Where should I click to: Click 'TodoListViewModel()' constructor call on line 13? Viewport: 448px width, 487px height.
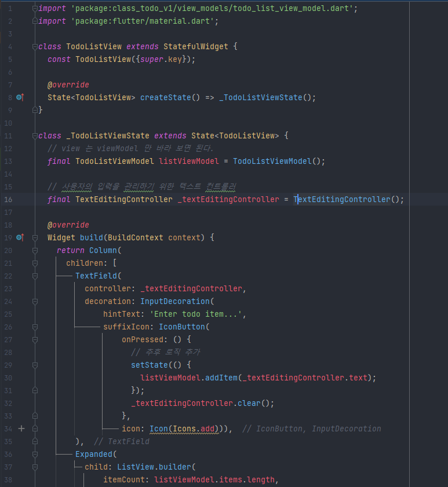point(276,161)
